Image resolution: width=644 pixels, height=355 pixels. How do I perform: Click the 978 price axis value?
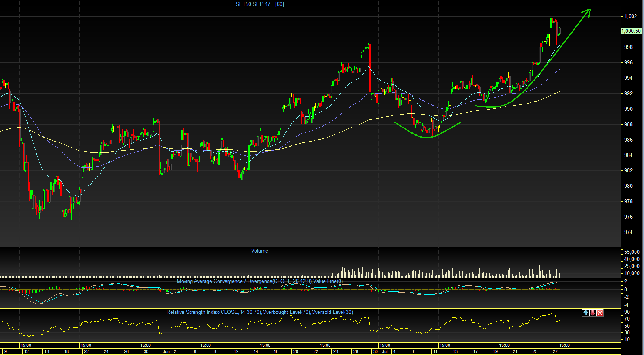628,201
